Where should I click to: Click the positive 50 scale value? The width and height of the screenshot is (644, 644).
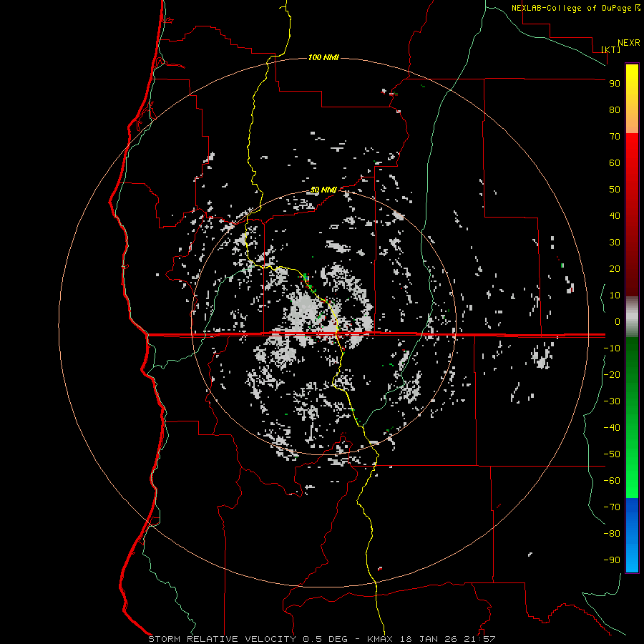pos(615,190)
